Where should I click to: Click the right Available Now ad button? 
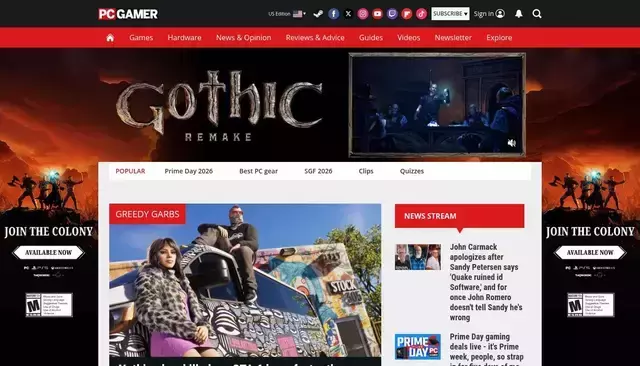click(590, 253)
